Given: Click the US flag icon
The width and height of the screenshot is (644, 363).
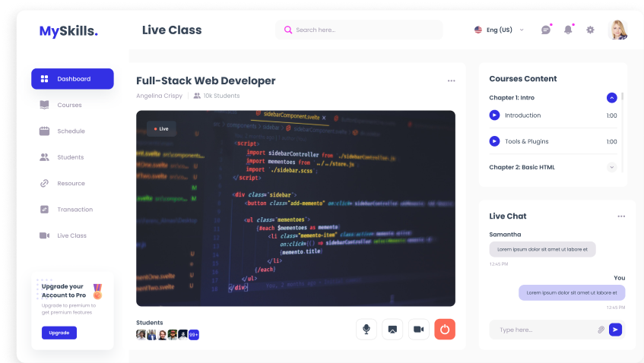Looking at the screenshot, I should [478, 30].
